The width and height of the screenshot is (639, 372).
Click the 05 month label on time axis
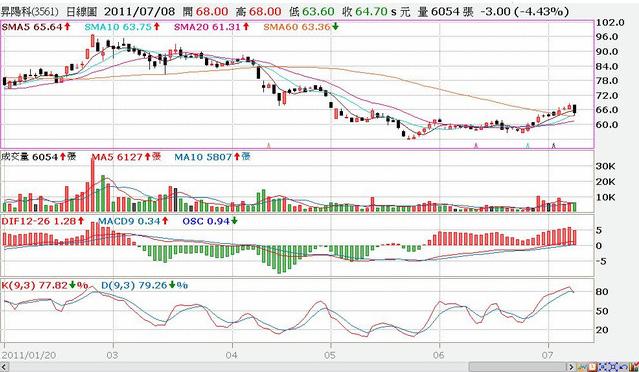coord(330,355)
